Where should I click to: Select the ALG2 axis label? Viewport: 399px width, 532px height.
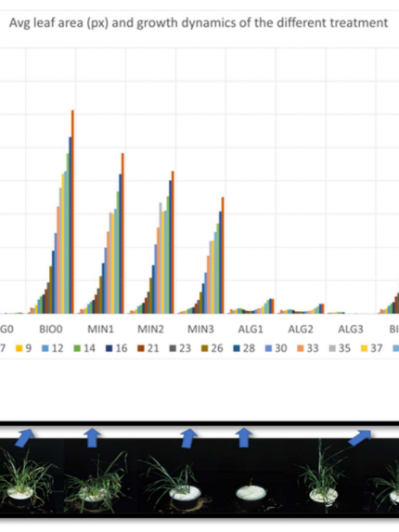(301, 329)
